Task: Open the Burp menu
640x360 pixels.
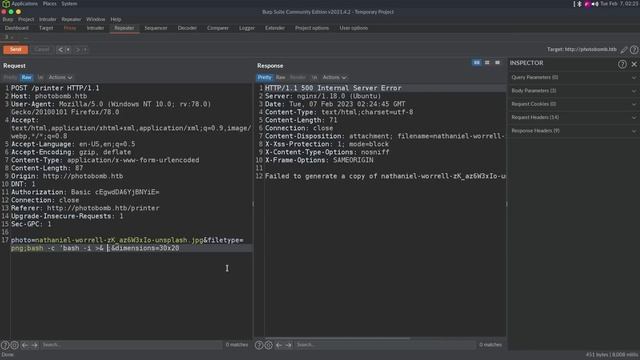Action: 8,19
